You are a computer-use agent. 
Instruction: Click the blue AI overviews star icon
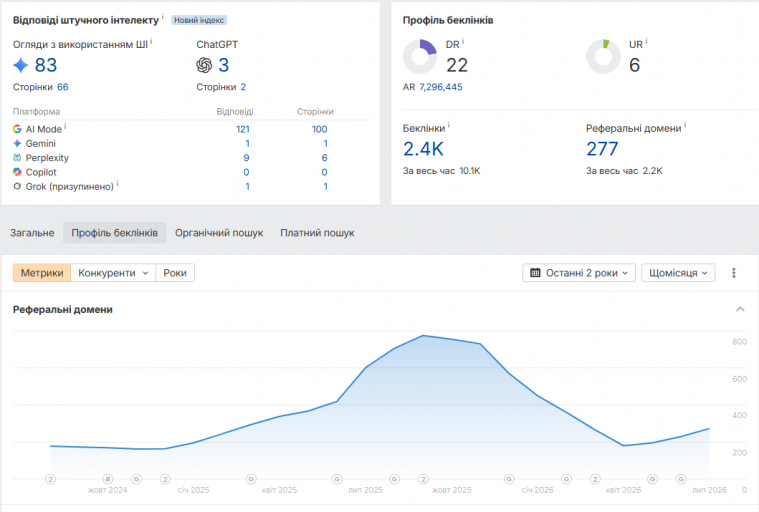21,65
